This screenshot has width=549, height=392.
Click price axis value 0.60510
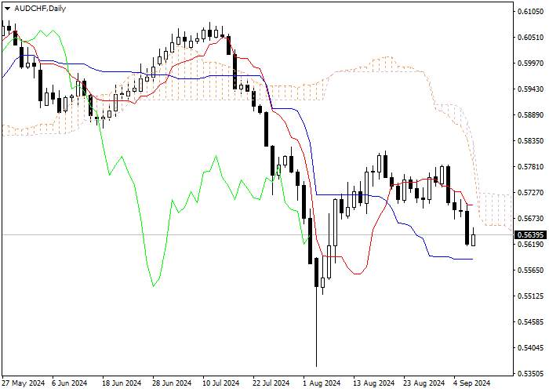click(531, 38)
